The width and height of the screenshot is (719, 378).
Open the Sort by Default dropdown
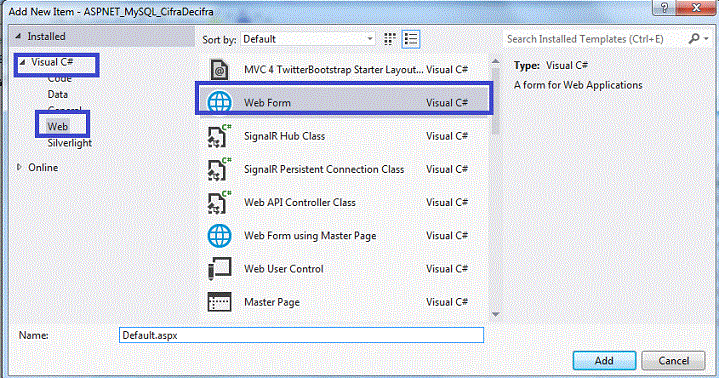(x=308, y=39)
